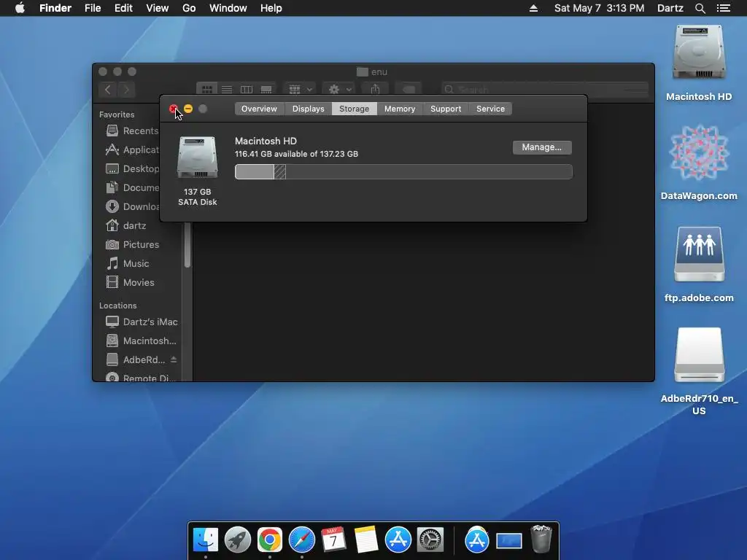Click the Dartz user name in menu bar
The image size is (747, 560).
[x=670, y=8]
